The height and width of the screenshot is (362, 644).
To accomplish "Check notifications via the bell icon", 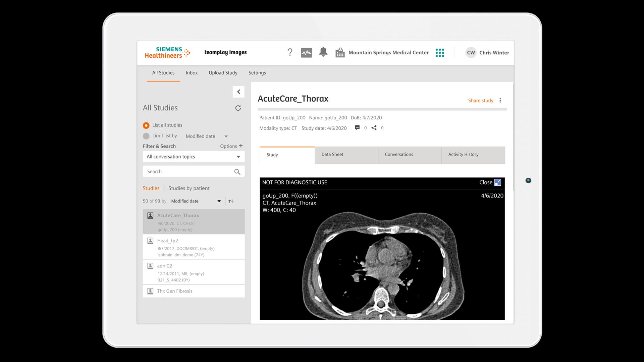I will [x=323, y=52].
